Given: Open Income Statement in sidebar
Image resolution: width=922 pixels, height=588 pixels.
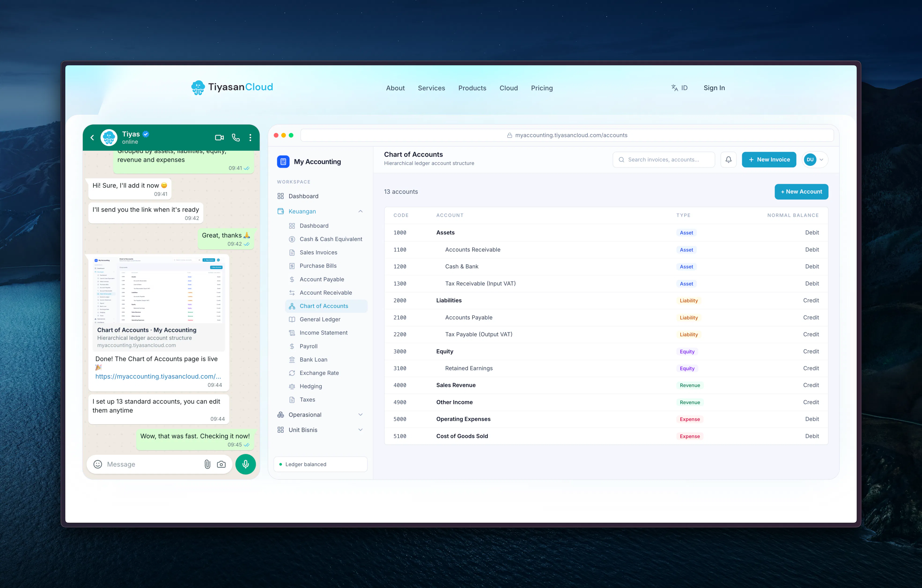Looking at the screenshot, I should coord(325,333).
